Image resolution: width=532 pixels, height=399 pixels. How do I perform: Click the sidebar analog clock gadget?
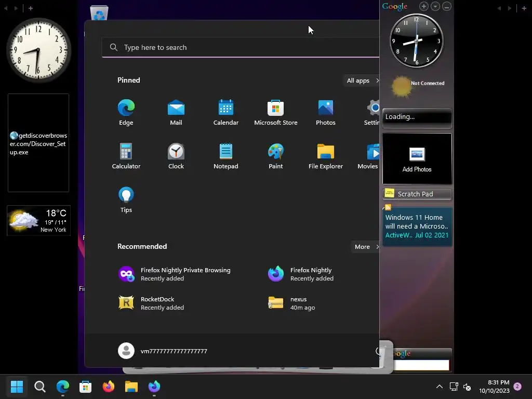click(x=416, y=41)
